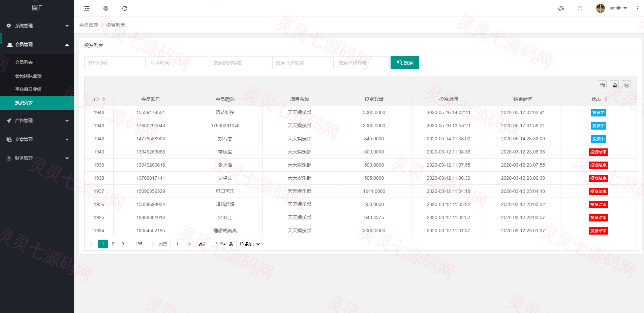
Task: Sort by 状态 column arrows
Action: click(606, 99)
